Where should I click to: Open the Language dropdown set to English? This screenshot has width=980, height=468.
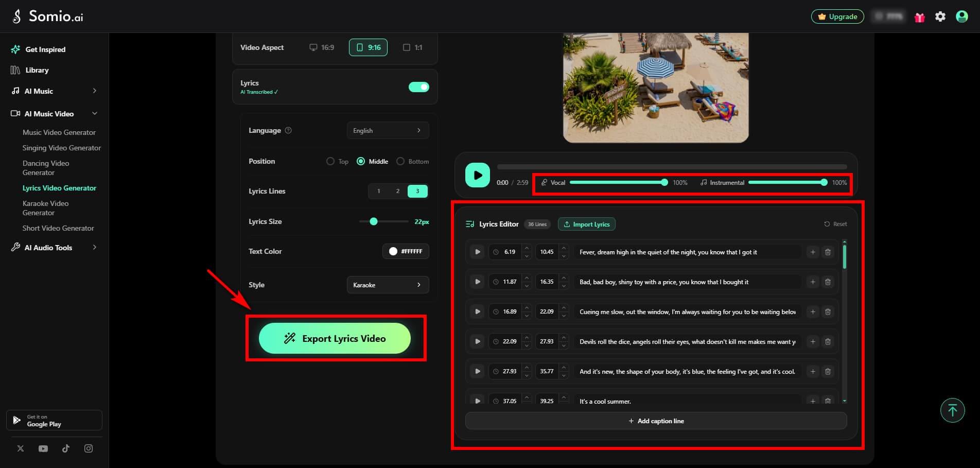[x=388, y=130]
